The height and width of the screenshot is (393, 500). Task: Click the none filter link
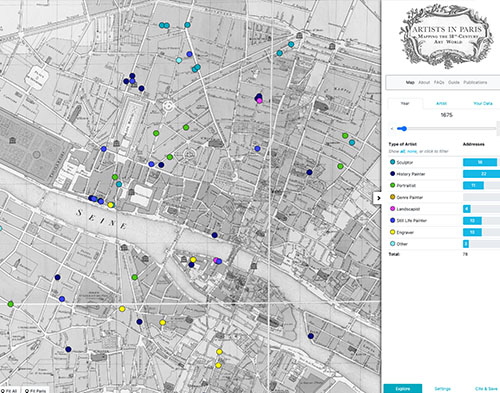pos(412,151)
